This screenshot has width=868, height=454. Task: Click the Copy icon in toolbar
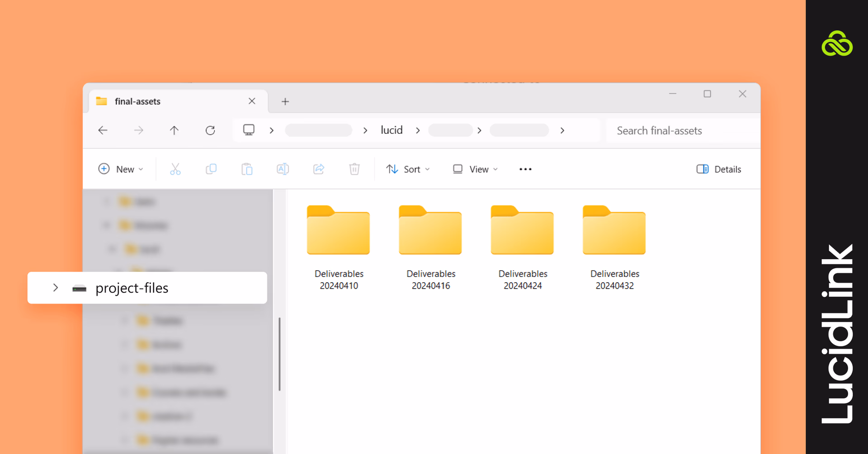[x=211, y=169]
